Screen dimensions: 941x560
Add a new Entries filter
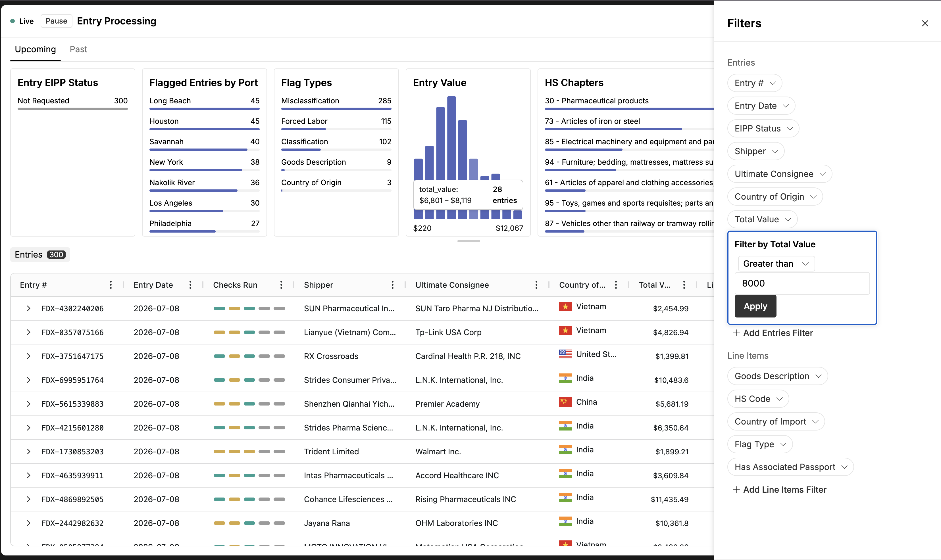[x=773, y=333]
